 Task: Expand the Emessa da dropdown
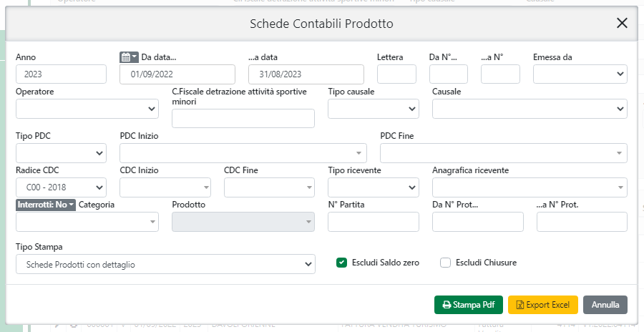coord(580,74)
